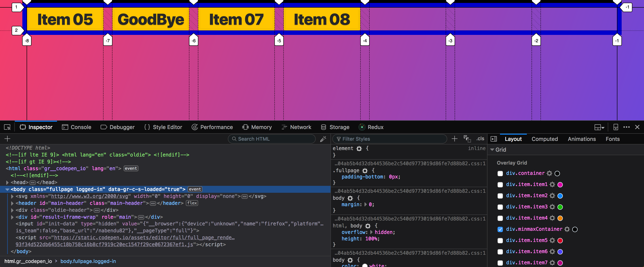Click highlight icon next to element rule
This screenshot has height=267, width=644.
click(359, 148)
